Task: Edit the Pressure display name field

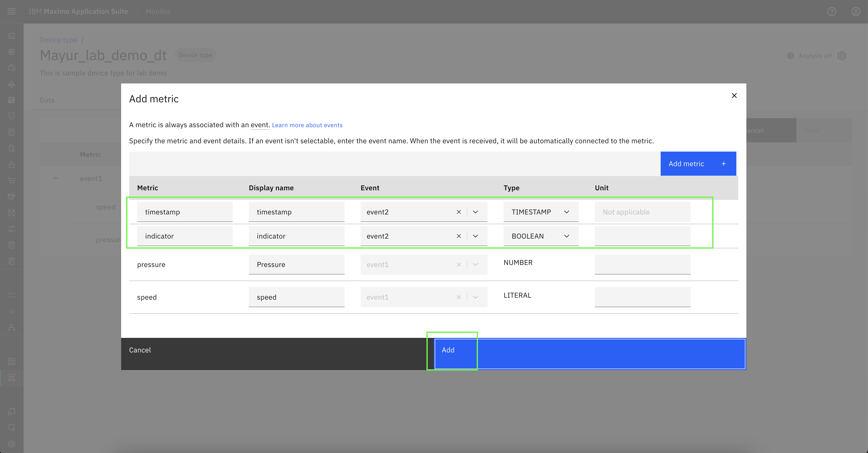Action: tap(297, 265)
